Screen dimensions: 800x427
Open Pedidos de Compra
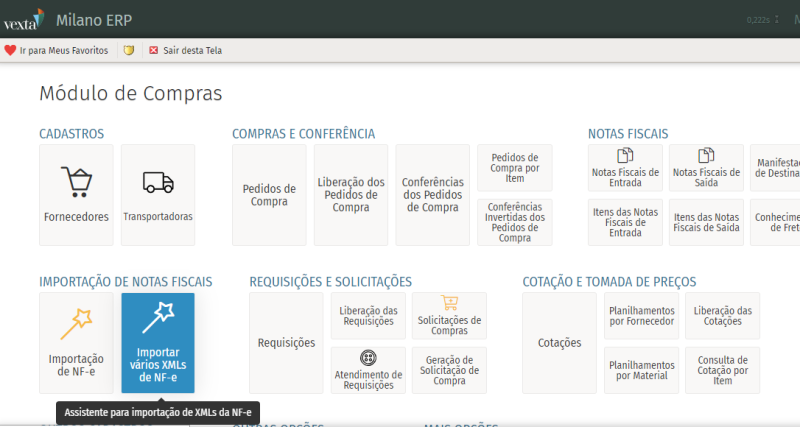click(269, 195)
